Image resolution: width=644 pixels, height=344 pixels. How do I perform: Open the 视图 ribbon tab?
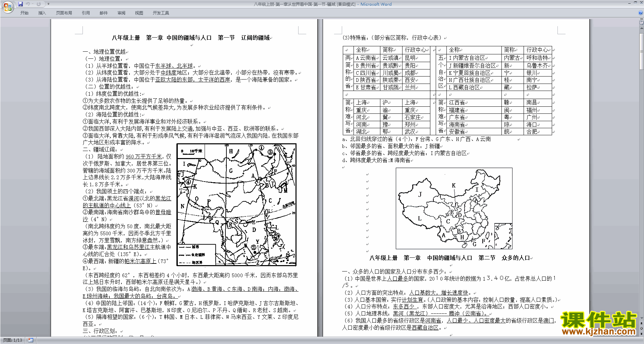139,13
